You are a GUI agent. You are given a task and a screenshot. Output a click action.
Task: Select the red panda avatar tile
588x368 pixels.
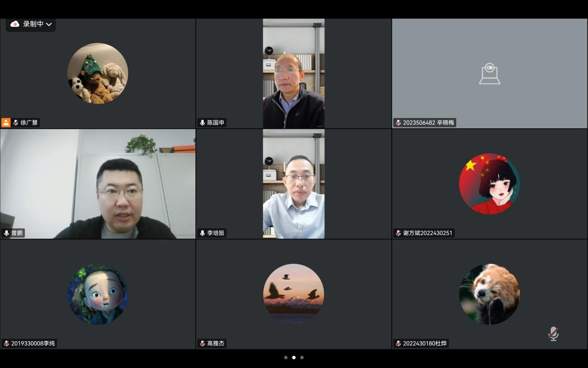pos(489,294)
